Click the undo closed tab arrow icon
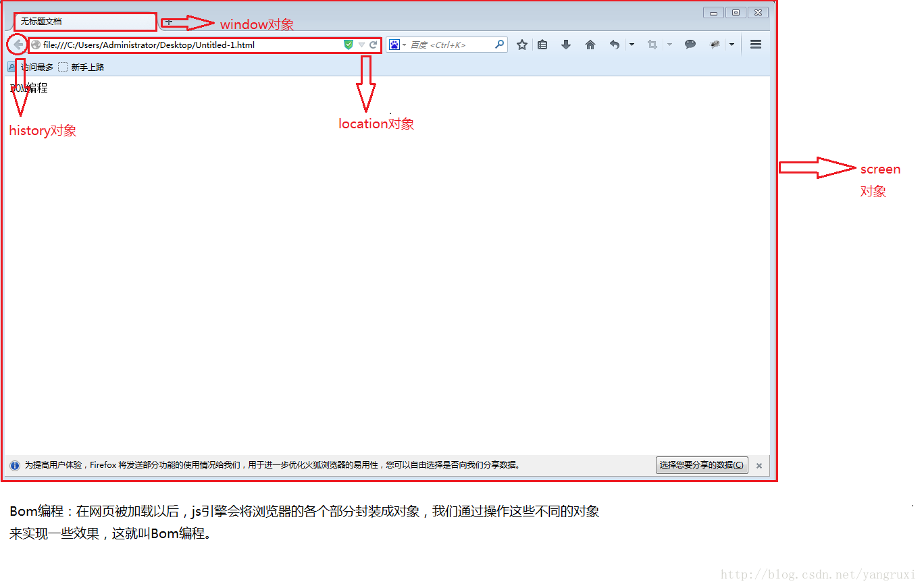Viewport: 924px width, 588px height. click(x=614, y=45)
